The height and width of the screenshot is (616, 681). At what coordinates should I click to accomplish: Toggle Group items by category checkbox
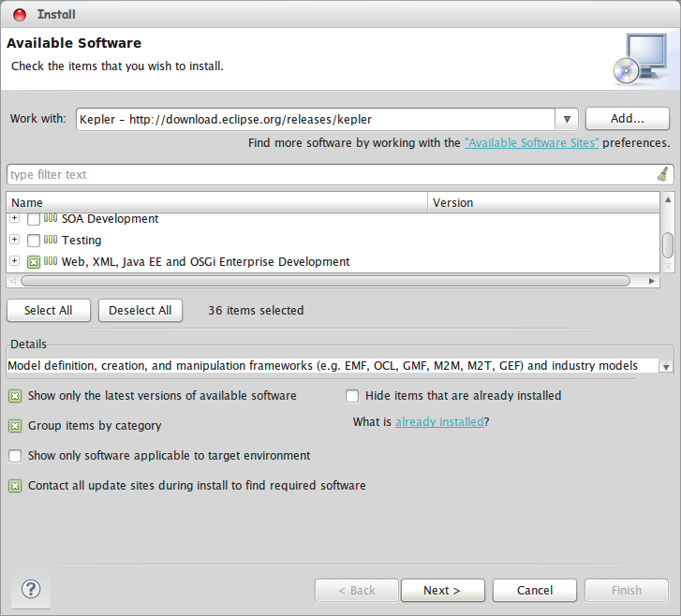tap(15, 426)
